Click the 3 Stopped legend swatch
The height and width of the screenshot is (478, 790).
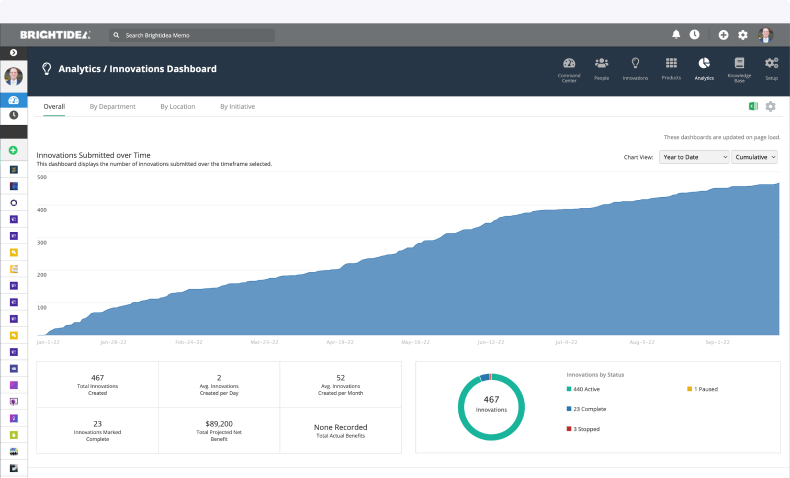point(569,429)
